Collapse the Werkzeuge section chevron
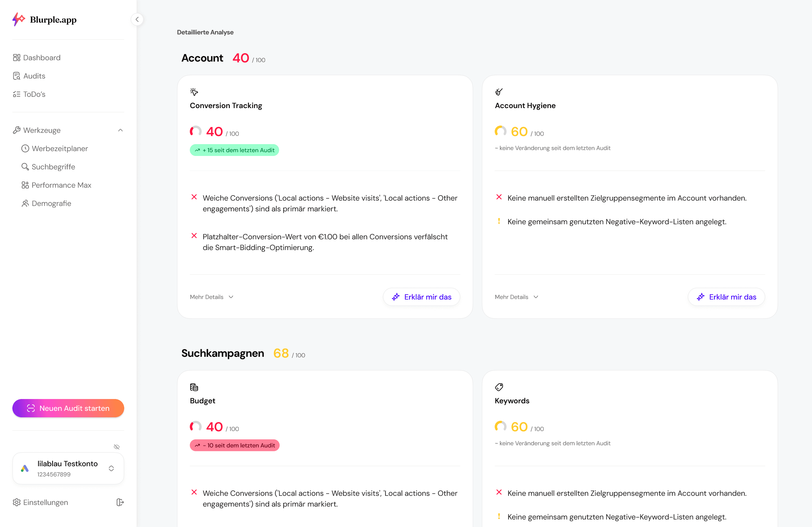Image resolution: width=812 pixels, height=527 pixels. click(x=120, y=130)
